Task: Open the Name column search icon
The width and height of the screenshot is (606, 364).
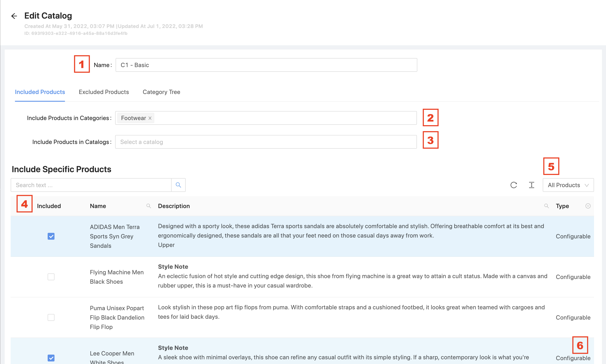Action: pos(149,206)
